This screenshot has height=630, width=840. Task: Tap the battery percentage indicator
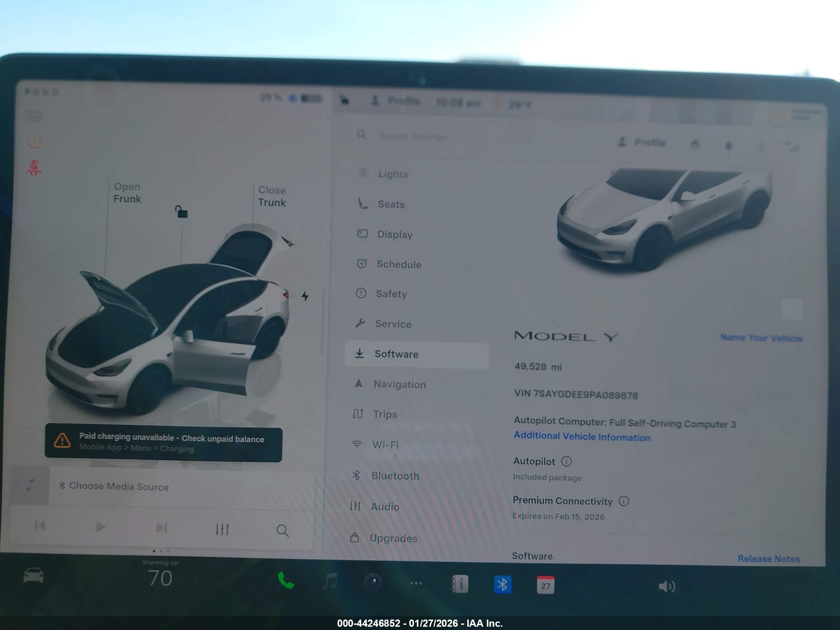[271, 98]
